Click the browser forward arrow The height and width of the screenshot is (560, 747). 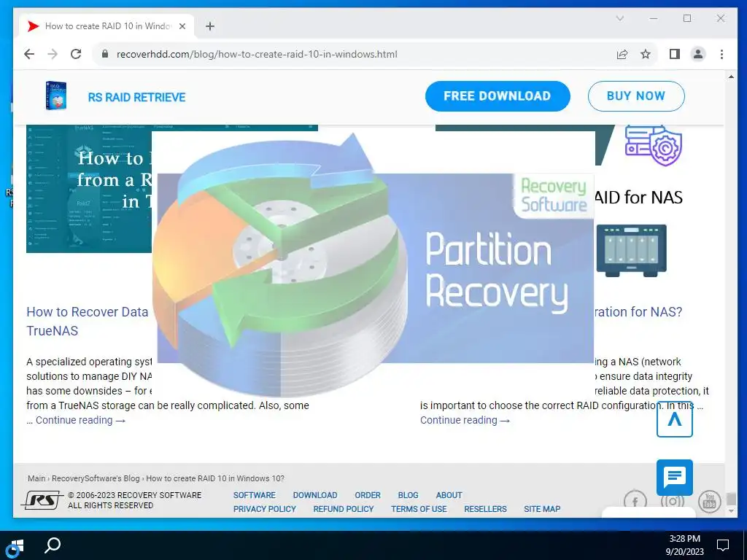[x=53, y=54]
